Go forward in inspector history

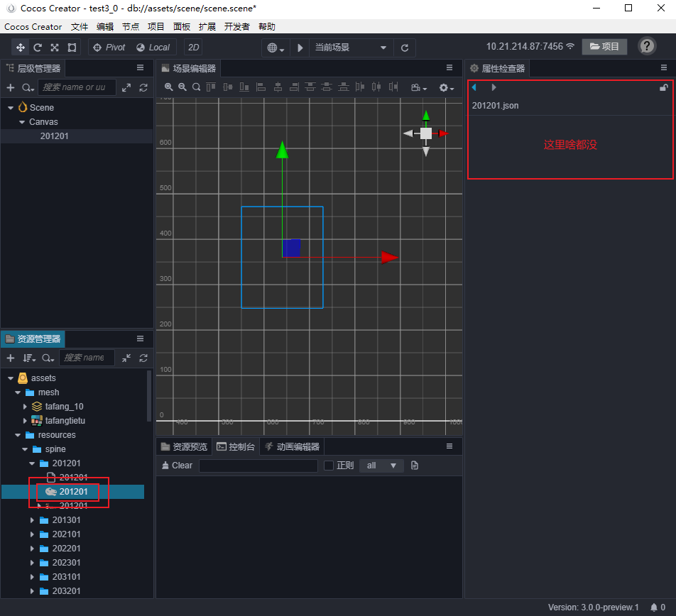point(494,87)
